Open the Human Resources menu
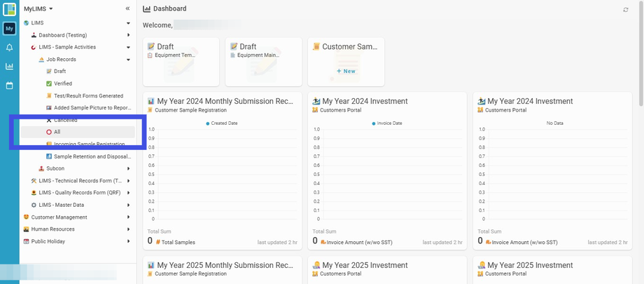The width and height of the screenshot is (644, 284). [x=52, y=229]
